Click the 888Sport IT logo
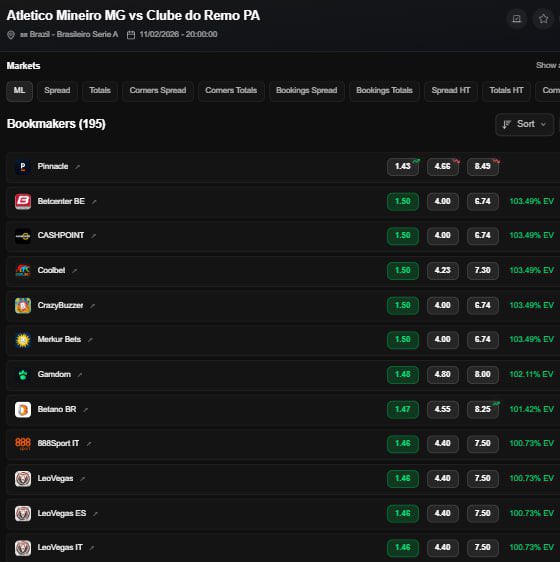The width and height of the screenshot is (560, 562). [x=23, y=444]
